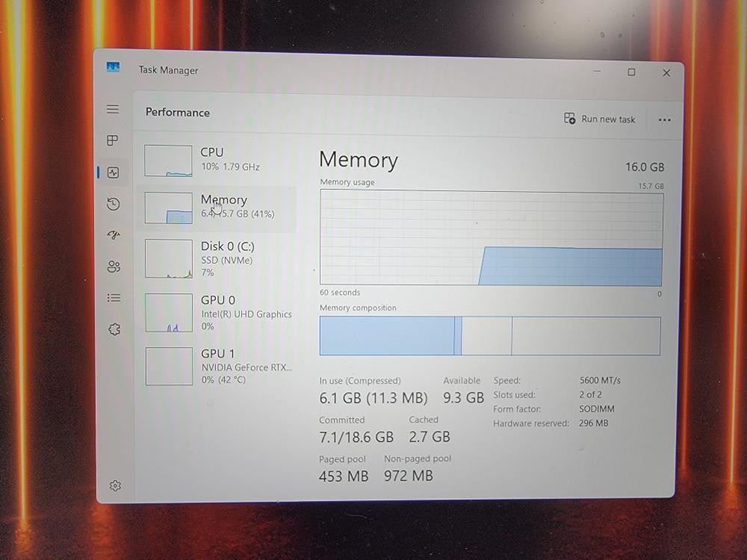Open the App history page icon

[x=113, y=204]
